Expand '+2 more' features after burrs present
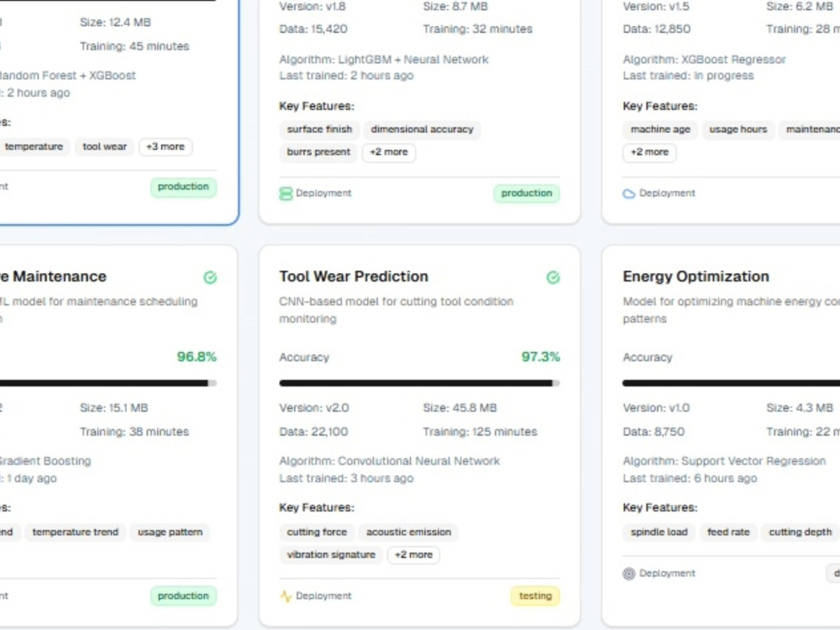Image resolution: width=840 pixels, height=630 pixels. 389,152
